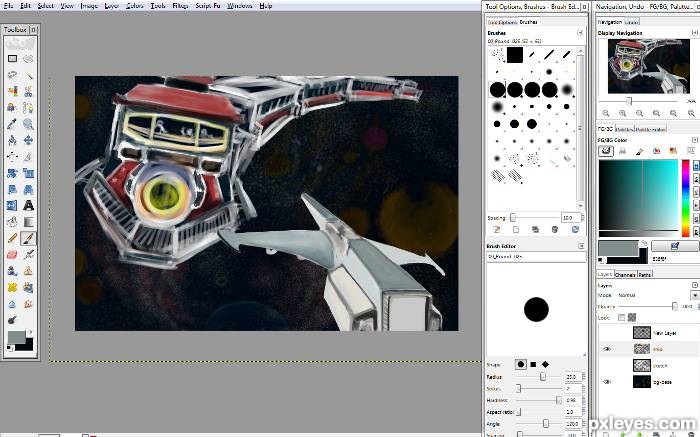Click the Edit brush icon under the brush grid
This screenshot has height=437, width=700.
496,229
